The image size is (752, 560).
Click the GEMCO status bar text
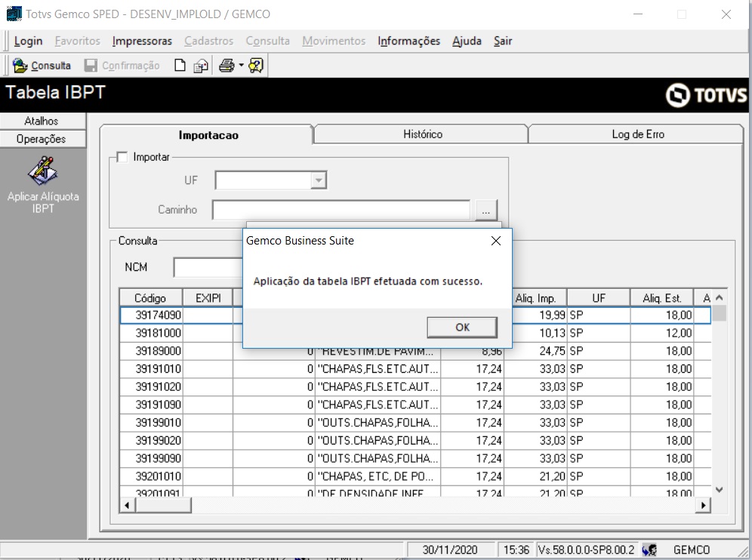point(691,549)
